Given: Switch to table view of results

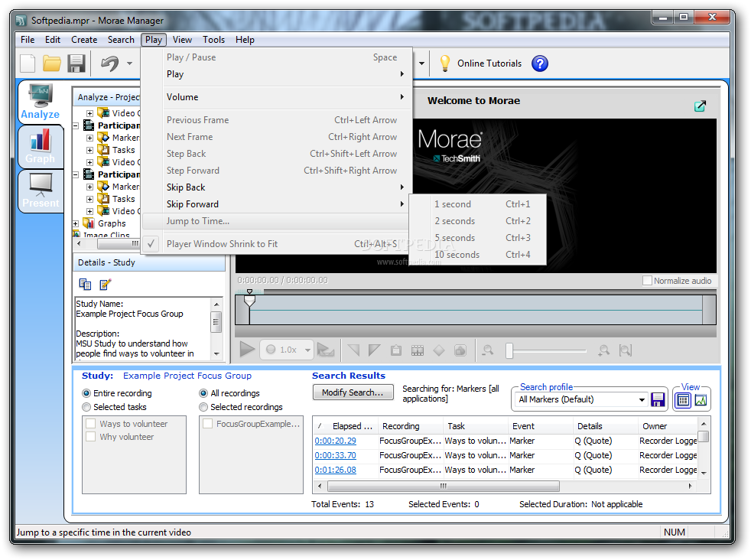Looking at the screenshot, I should (684, 399).
